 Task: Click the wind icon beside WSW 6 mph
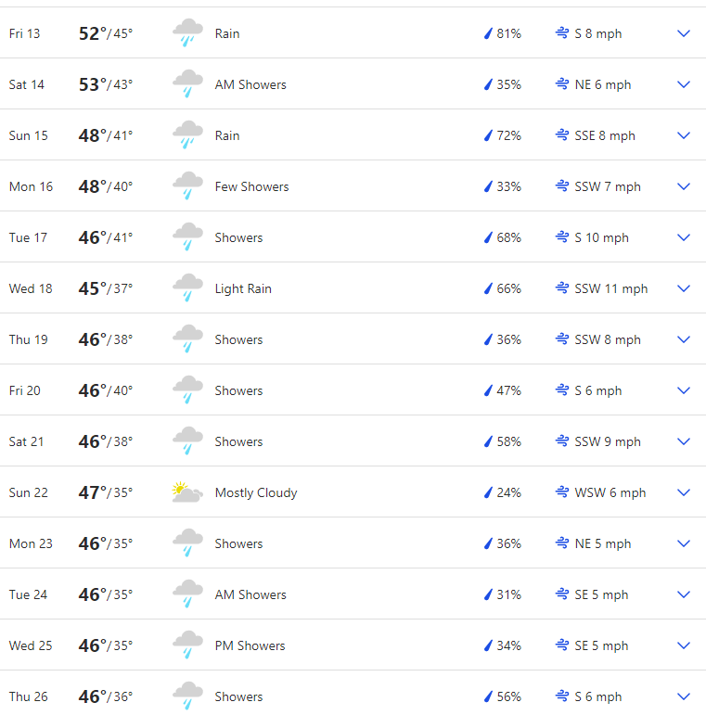point(562,492)
